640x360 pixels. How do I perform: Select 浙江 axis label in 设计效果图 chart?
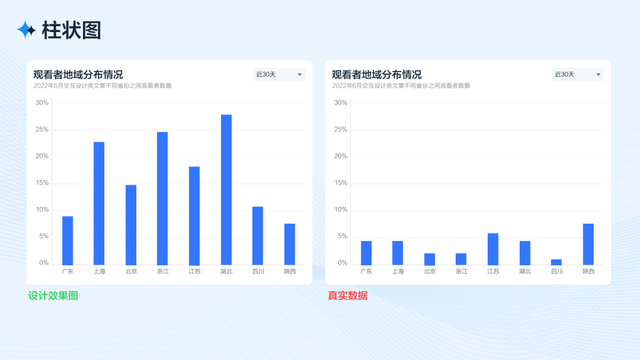pos(162,271)
